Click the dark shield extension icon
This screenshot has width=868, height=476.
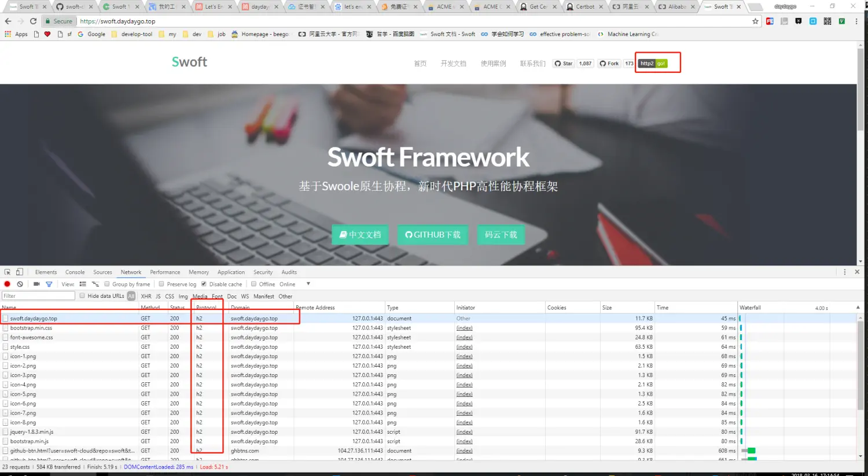pos(799,21)
